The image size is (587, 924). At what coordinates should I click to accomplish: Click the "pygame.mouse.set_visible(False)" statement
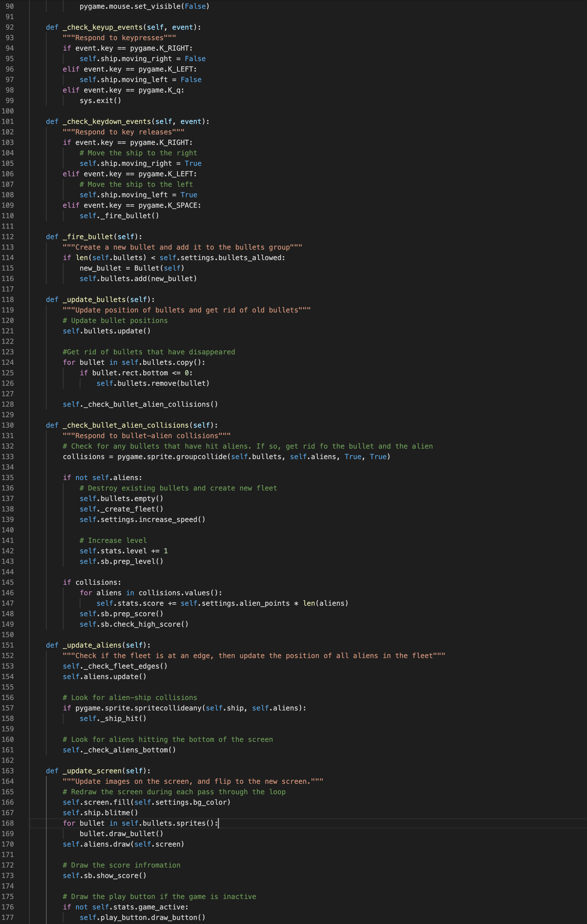coord(144,6)
